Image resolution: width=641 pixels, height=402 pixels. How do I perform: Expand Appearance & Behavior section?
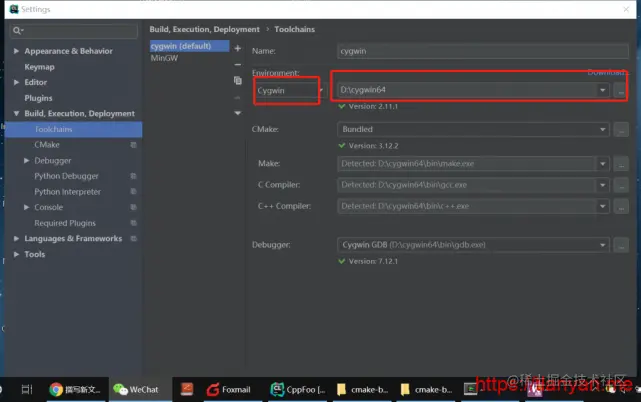16,51
